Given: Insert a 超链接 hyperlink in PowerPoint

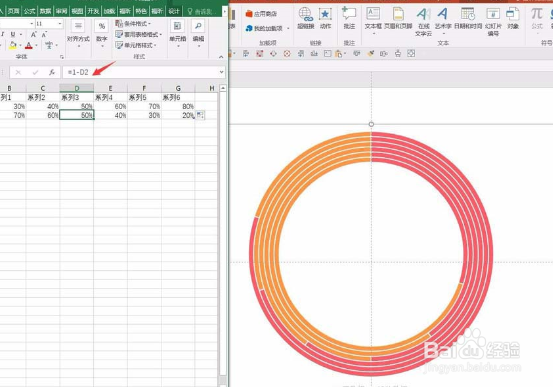Looking at the screenshot, I should pyautogui.click(x=305, y=18).
